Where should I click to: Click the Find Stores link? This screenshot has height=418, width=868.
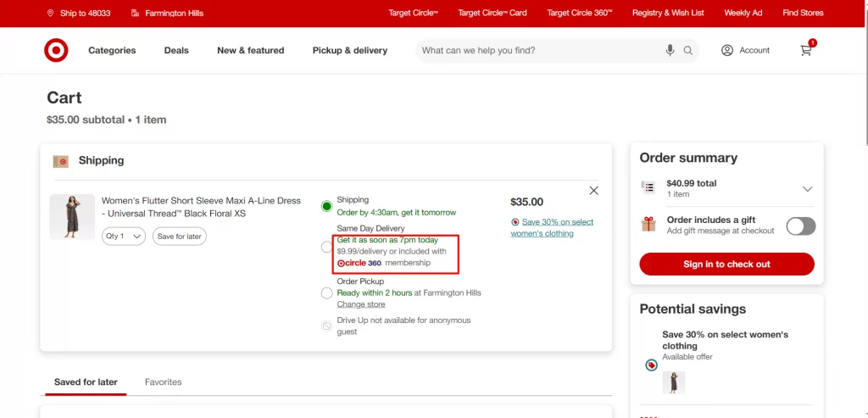click(803, 13)
